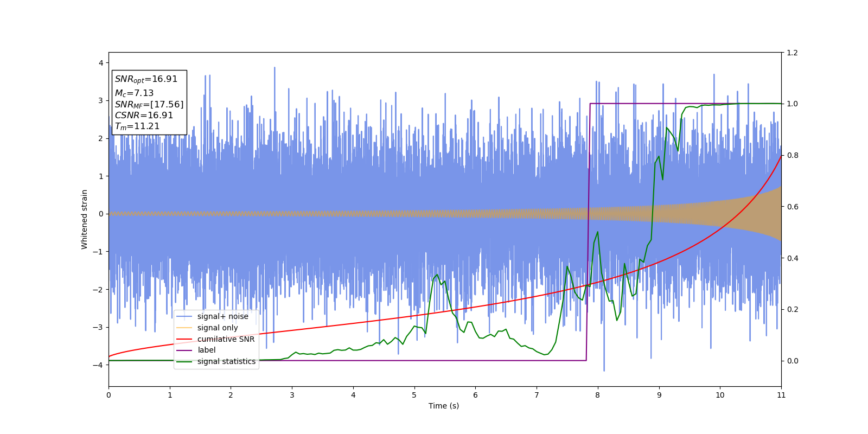Click the −3 strain axis tick label
Image resolution: width=868 pixels, height=434 pixels.
tap(98, 327)
